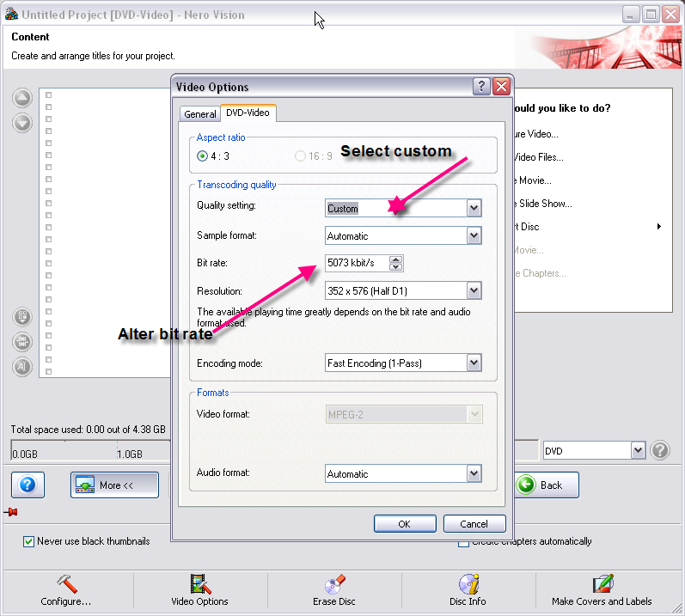This screenshot has width=685, height=616.
Task: Toggle Never use black thumbnails checkbox
Action: coord(29,541)
